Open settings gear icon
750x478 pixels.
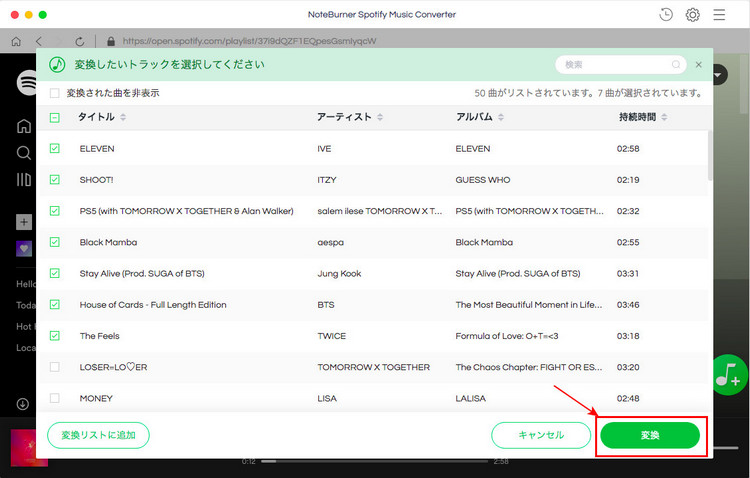692,15
